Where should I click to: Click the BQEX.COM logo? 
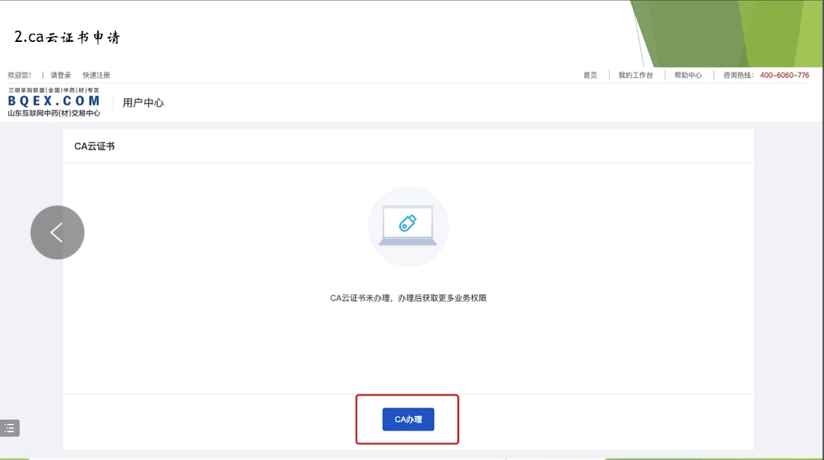pyautogui.click(x=54, y=101)
